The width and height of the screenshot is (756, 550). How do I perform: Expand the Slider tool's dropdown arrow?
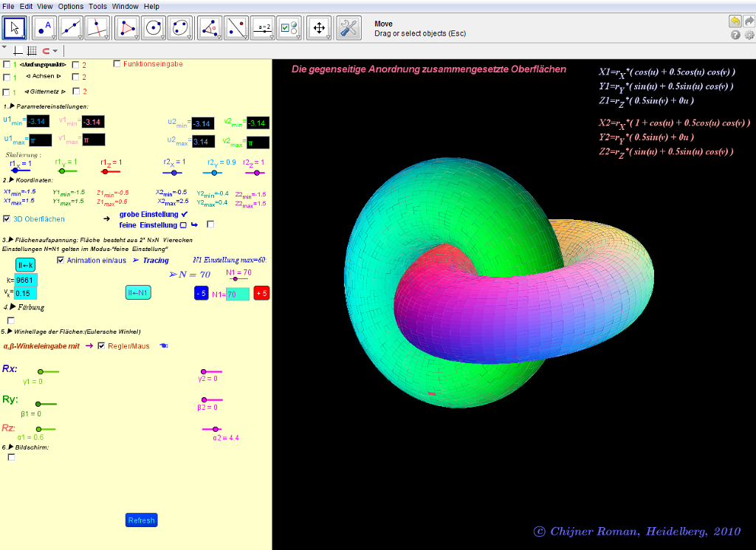[272, 36]
